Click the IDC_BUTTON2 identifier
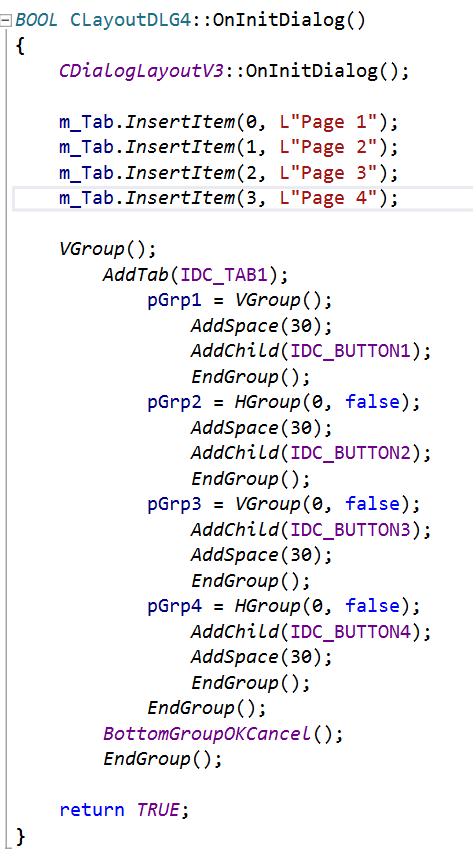The height and width of the screenshot is (861, 473). (x=350, y=453)
